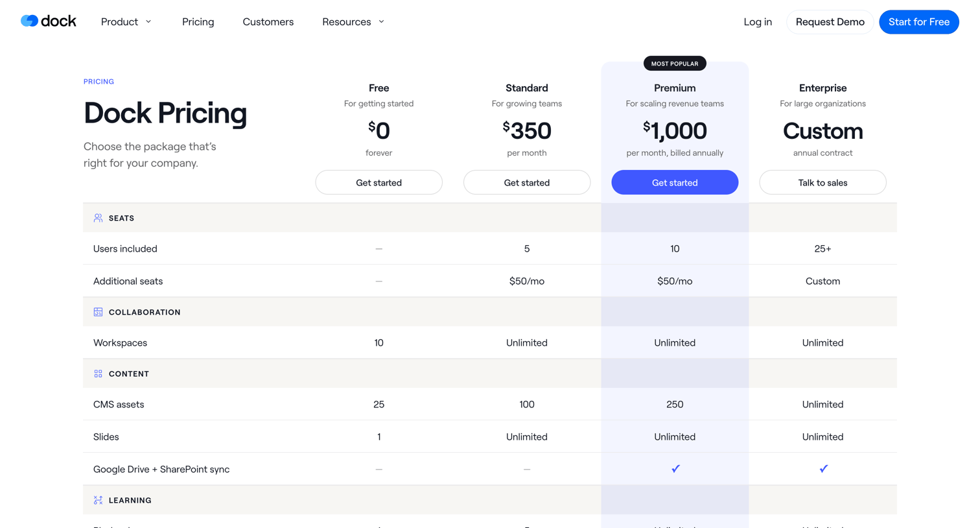Click the Users included row label
This screenshot has width=980, height=528.
(125, 248)
